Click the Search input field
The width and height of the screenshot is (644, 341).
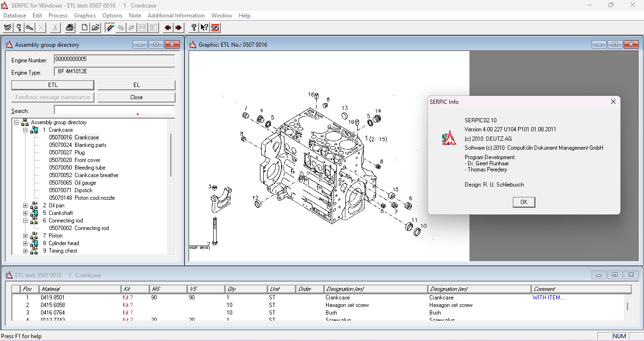115,110
